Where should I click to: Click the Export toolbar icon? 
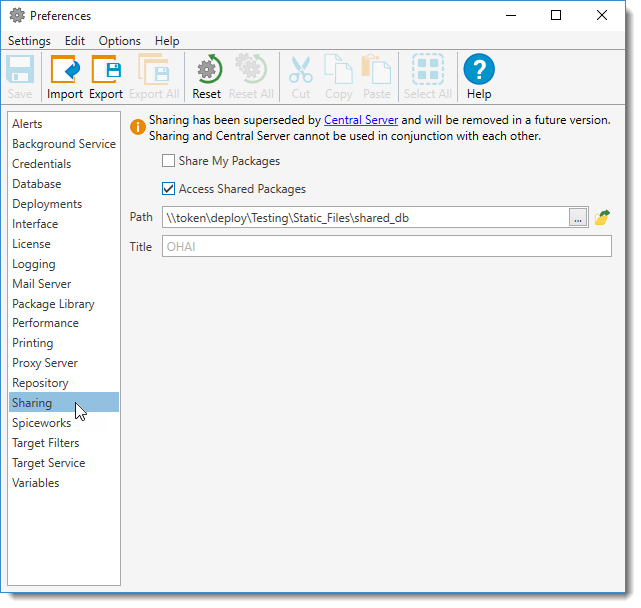click(x=106, y=77)
